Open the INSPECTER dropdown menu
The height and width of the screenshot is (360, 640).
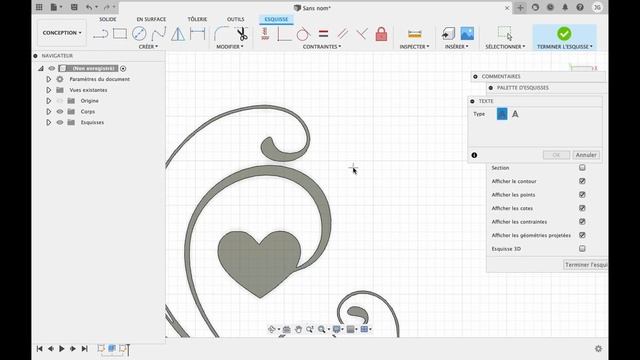click(x=414, y=47)
